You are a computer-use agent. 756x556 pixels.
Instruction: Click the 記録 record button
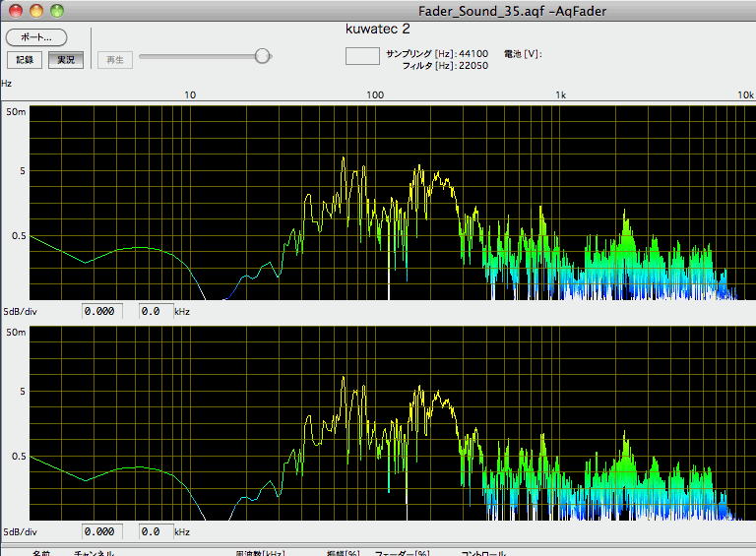pyautogui.click(x=25, y=60)
